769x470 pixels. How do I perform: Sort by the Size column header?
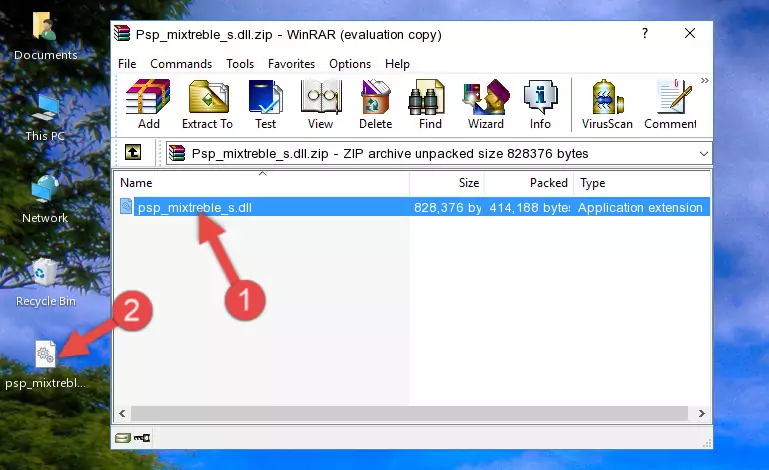(x=447, y=183)
